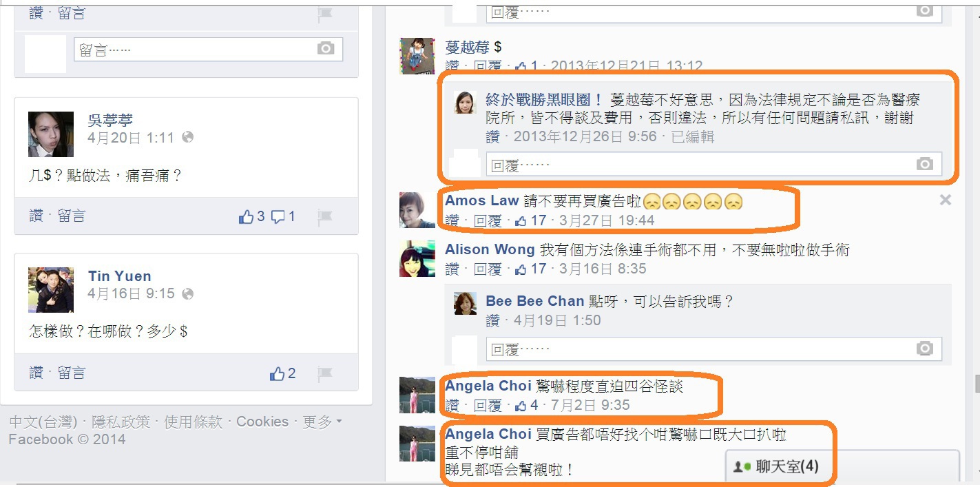
Task: Click the 已編輯 link on 終於戰勝黑眼圈 reply
Action: click(x=693, y=136)
